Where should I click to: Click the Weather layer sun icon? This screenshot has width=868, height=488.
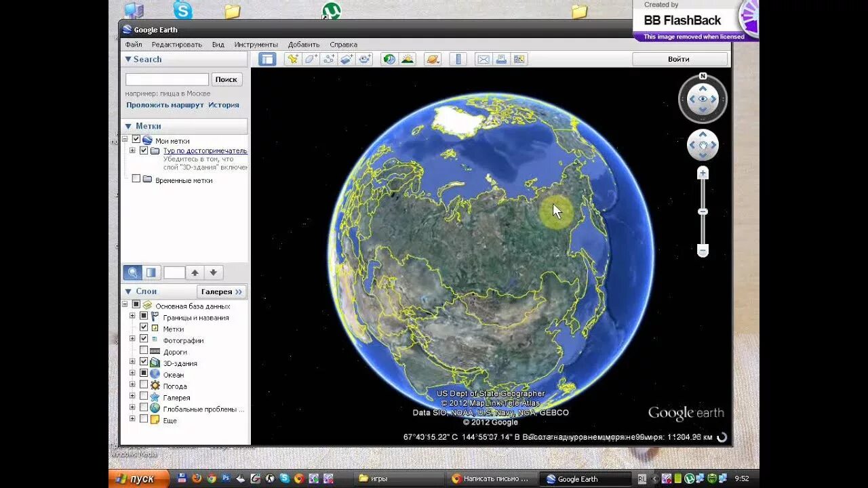(x=155, y=386)
